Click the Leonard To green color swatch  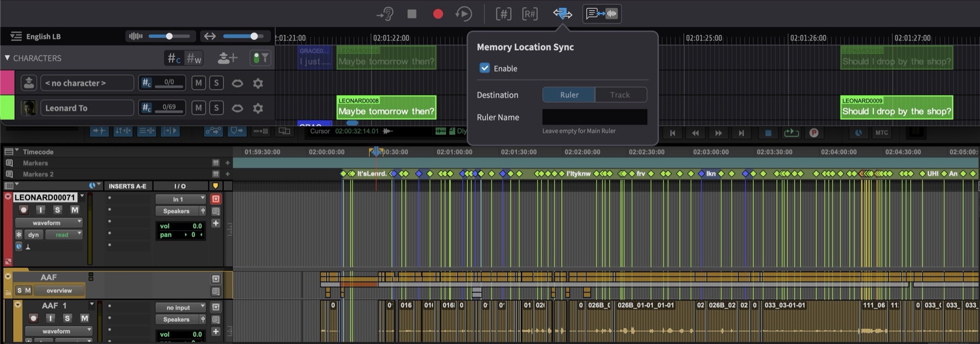pyautogui.click(x=7, y=107)
